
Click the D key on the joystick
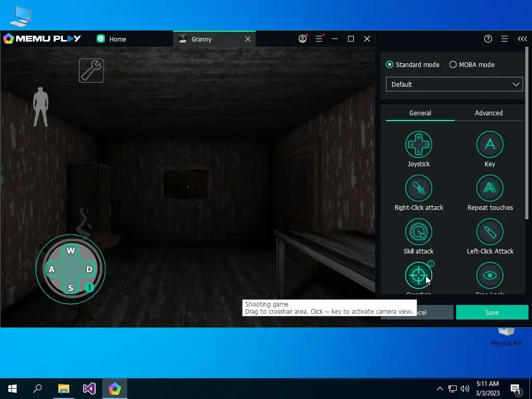pyautogui.click(x=89, y=270)
